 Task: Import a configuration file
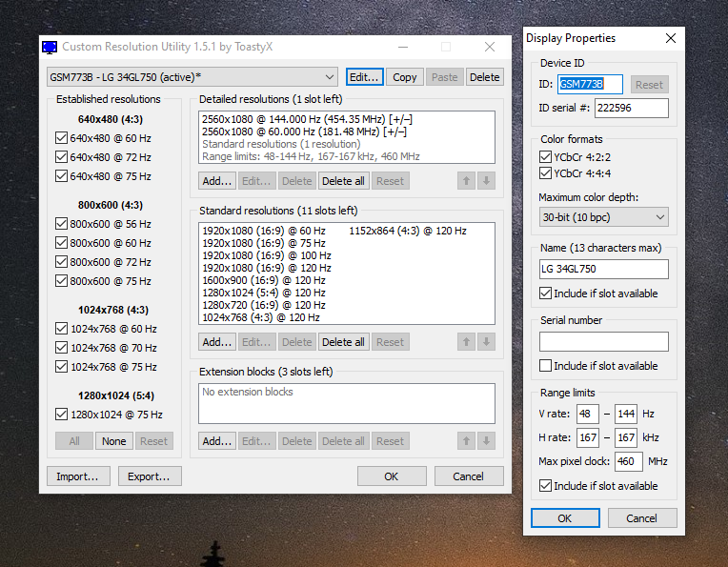coord(78,476)
